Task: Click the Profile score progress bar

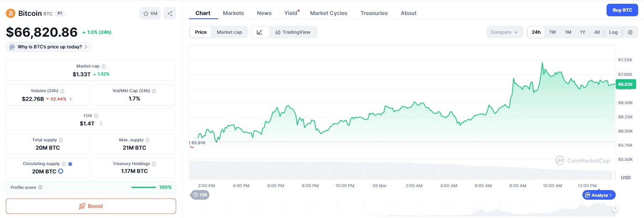Action: click(144, 187)
